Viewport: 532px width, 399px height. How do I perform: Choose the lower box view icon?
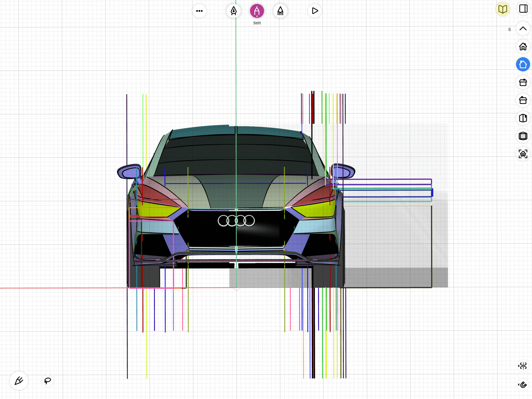tap(523, 100)
